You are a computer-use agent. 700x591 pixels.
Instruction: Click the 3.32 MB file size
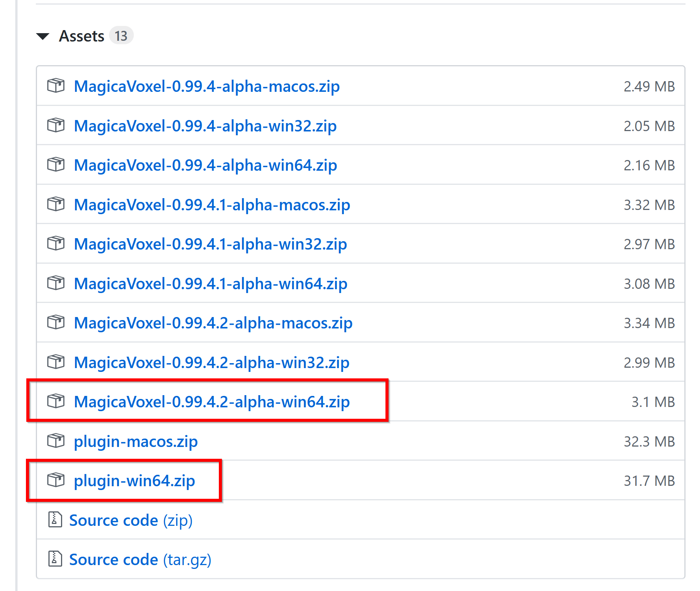[x=649, y=205]
